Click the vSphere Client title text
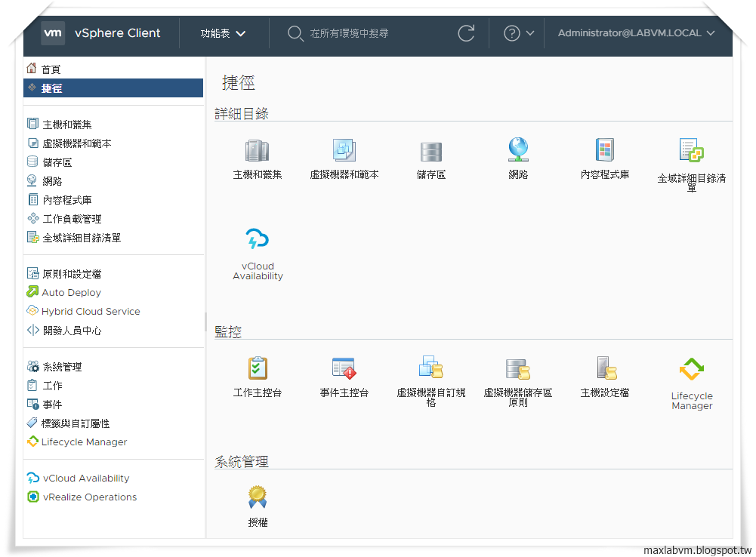 (117, 32)
